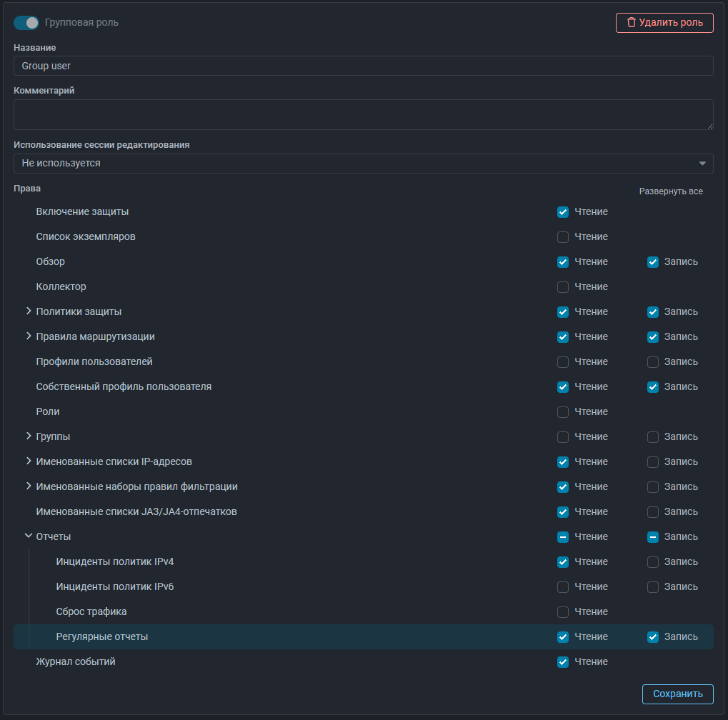Viewport: 728px width, 720px height.
Task: Click the Название input field
Action: [x=363, y=66]
